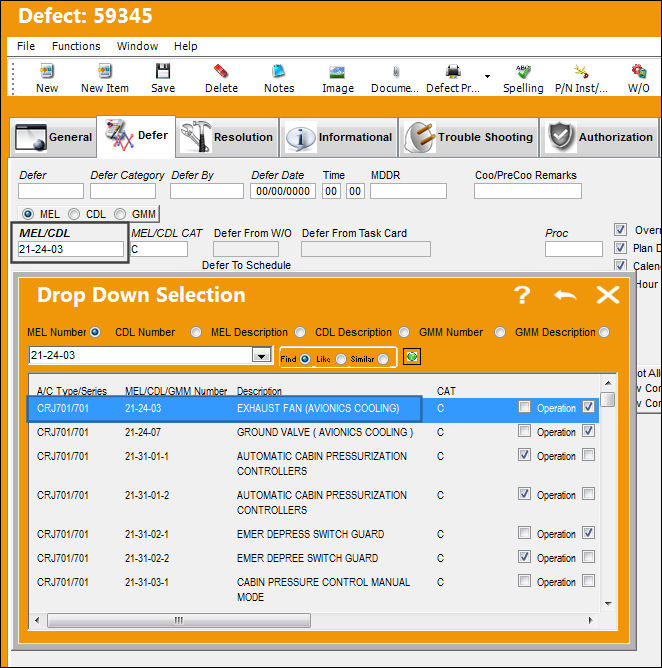Select row 21-24-07 GROUND VALVE
The height and width of the screenshot is (668, 662).
(314, 432)
